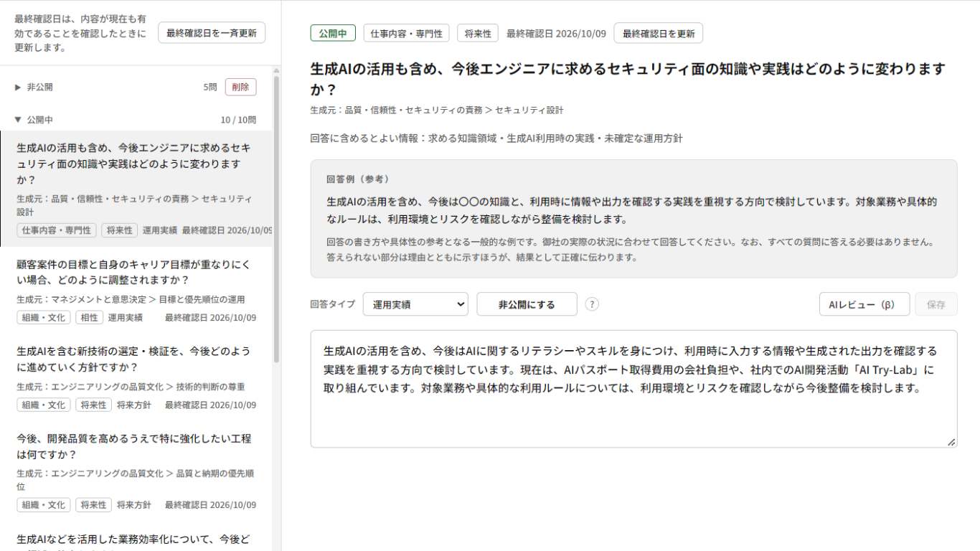
Task: Click the 削除 button in 非公開 row
Action: point(240,88)
